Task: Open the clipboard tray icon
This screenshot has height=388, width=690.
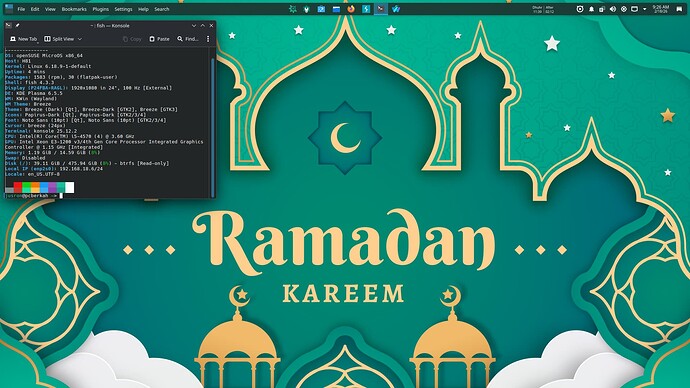Action: tap(602, 9)
